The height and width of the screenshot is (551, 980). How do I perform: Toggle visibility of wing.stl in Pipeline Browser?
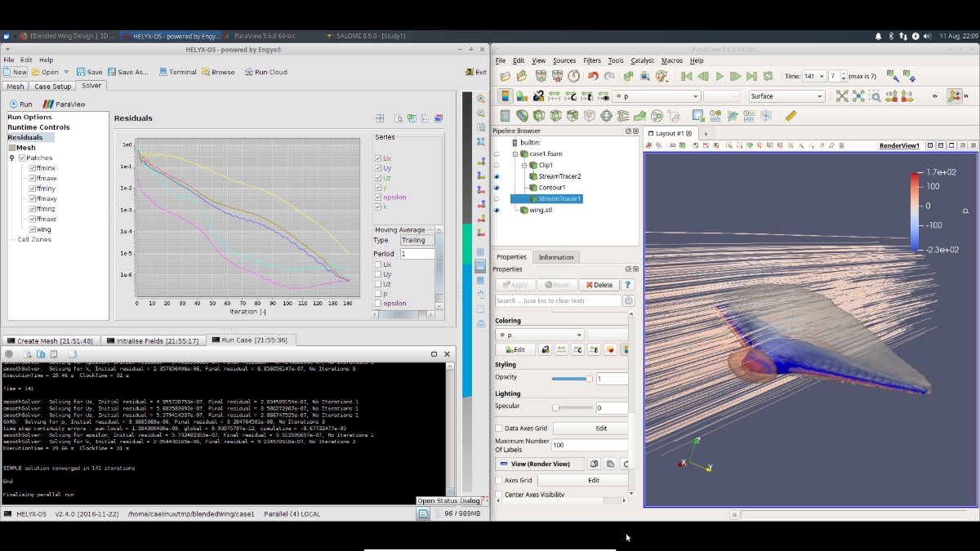point(498,210)
